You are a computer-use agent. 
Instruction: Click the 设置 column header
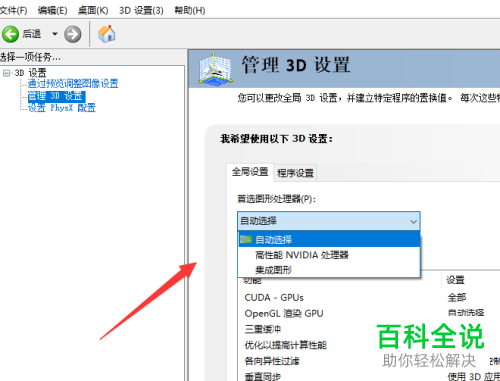click(456, 280)
